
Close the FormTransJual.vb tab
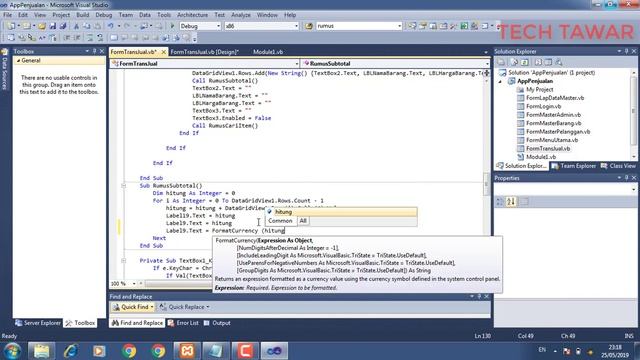(163, 52)
